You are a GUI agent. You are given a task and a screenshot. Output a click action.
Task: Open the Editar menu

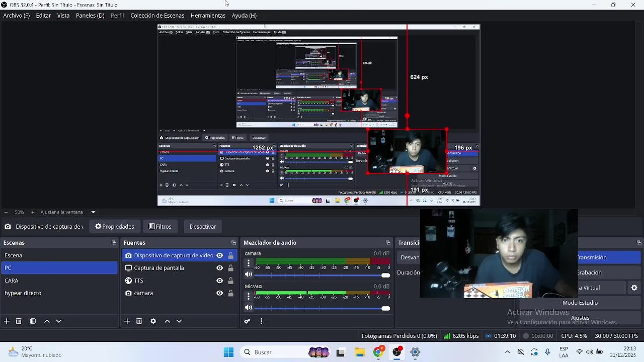43,16
